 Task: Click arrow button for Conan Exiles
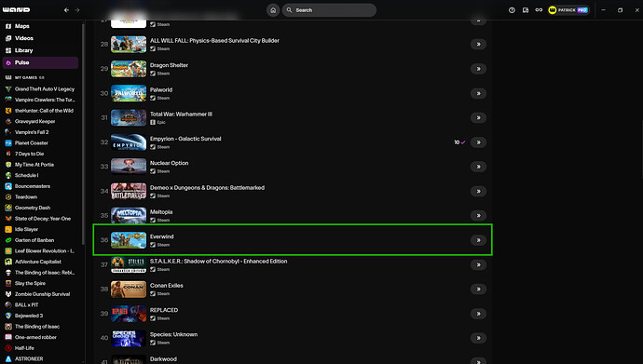pos(478,290)
